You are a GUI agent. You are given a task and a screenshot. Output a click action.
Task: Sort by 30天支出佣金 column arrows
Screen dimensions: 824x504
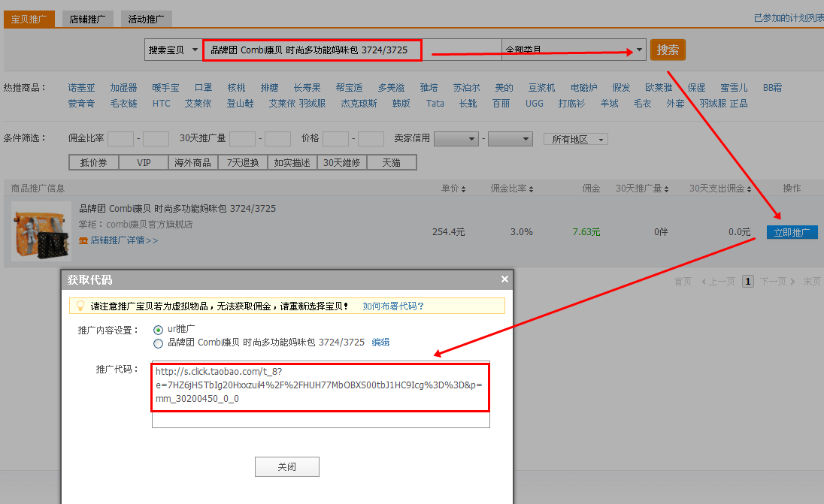(x=749, y=189)
